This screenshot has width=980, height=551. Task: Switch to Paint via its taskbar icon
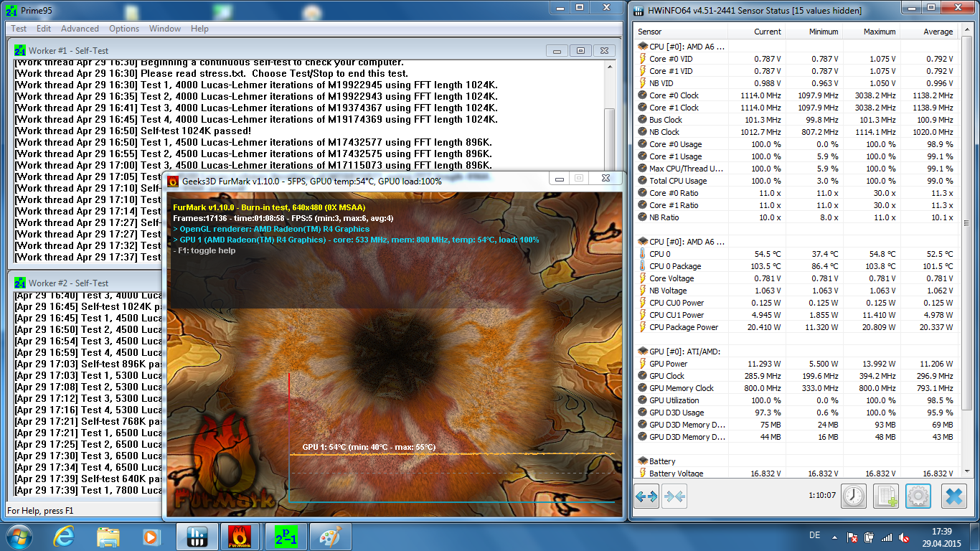329,537
